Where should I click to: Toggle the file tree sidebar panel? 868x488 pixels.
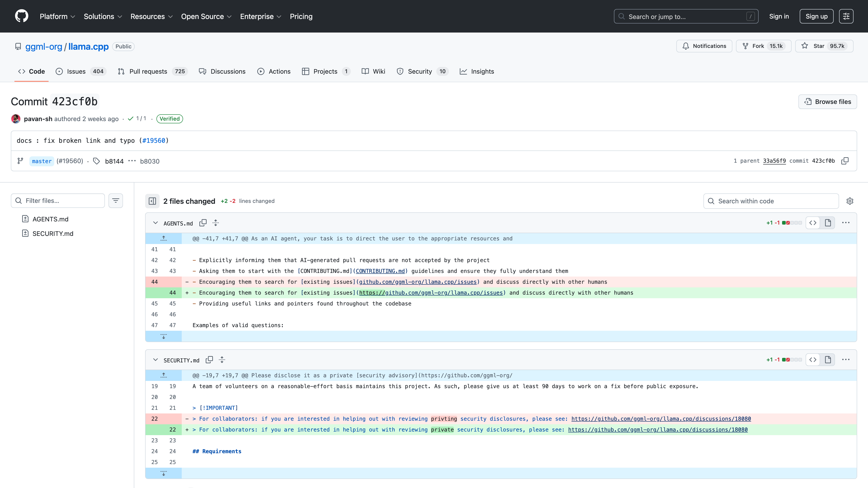pyautogui.click(x=152, y=201)
